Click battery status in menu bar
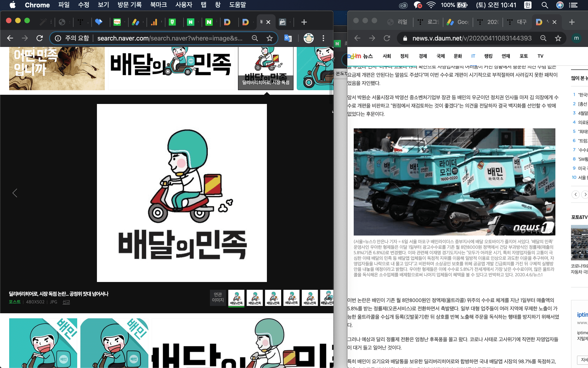 coord(454,5)
